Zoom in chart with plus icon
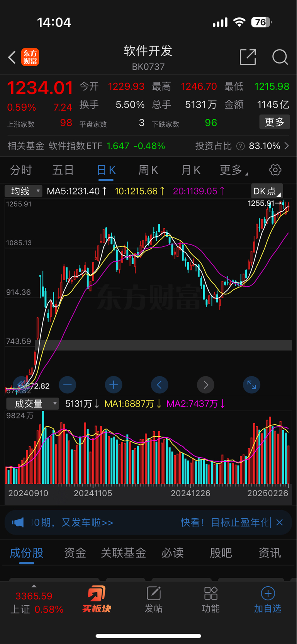297x644 pixels. point(114,385)
